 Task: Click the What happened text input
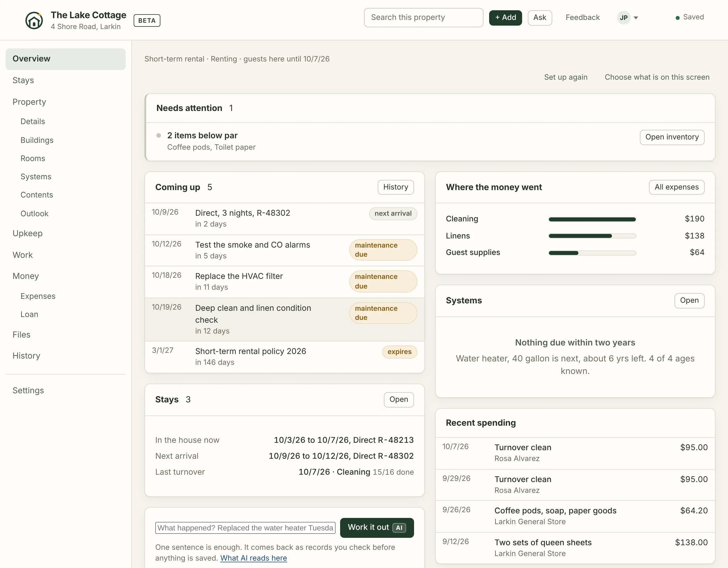245,528
